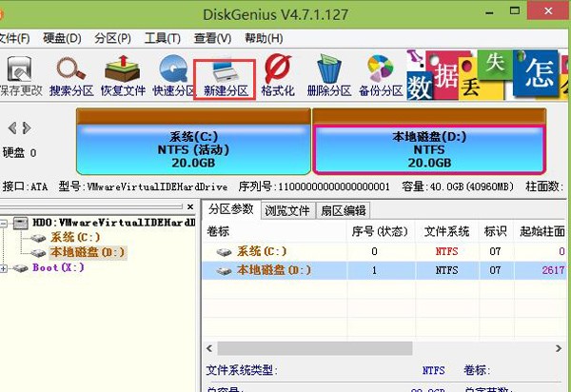
Task: Select the 本地磁盘(D:) partition block in disk map
Action: [x=429, y=141]
